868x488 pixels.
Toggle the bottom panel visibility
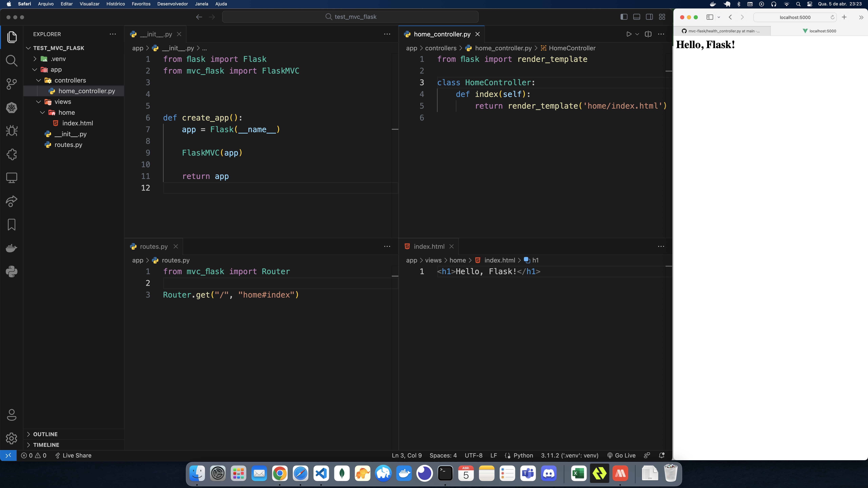637,17
